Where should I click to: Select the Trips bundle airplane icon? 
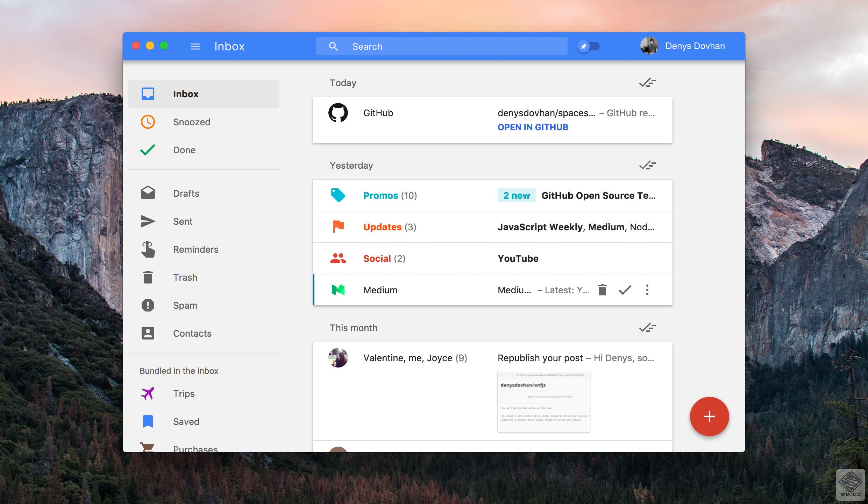click(148, 393)
